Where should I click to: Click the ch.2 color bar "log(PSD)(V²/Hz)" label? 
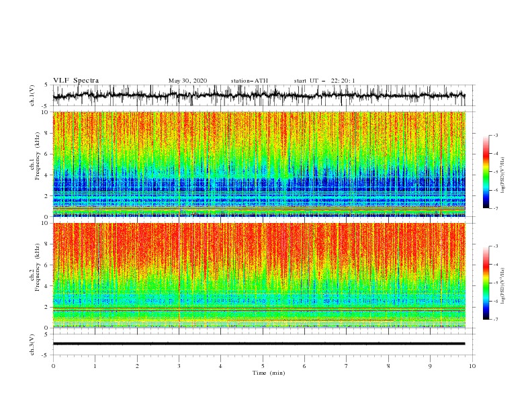(502, 286)
